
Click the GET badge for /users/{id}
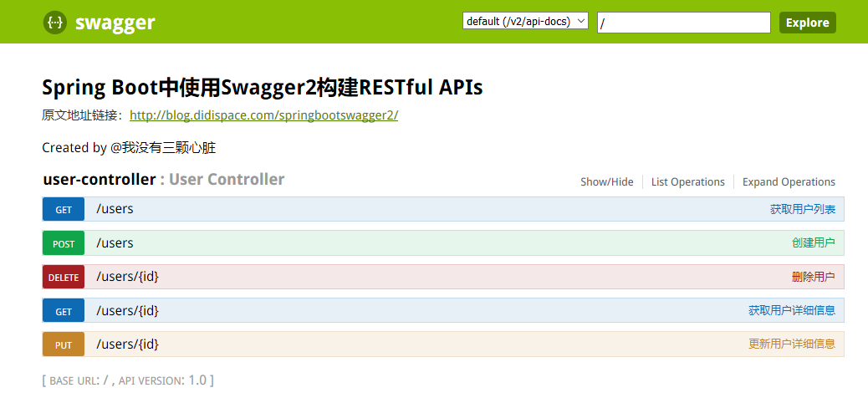[64, 311]
